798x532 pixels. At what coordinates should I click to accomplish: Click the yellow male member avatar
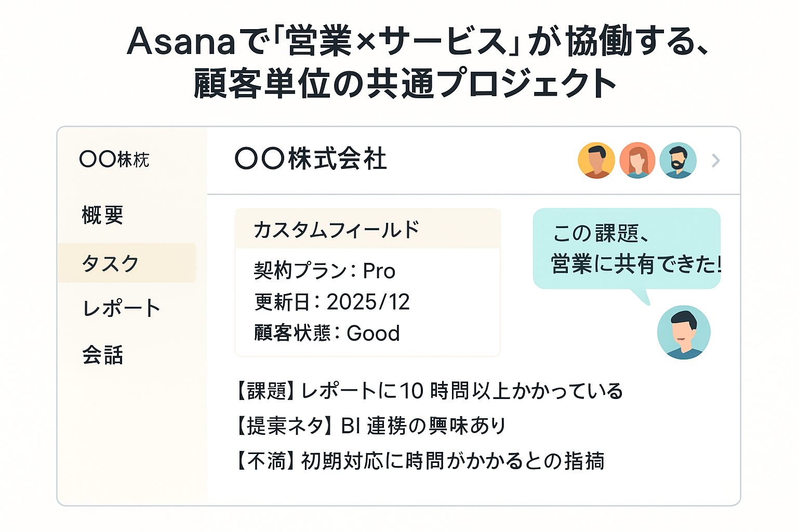(596, 161)
